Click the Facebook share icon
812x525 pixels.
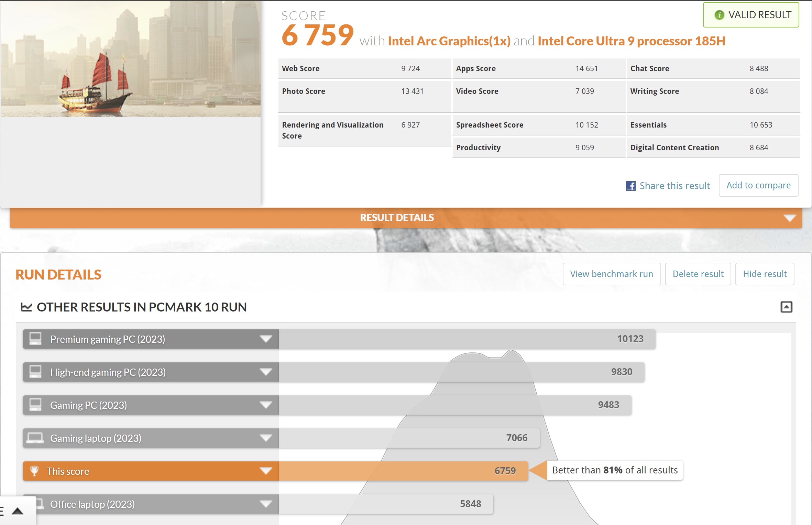[630, 186]
